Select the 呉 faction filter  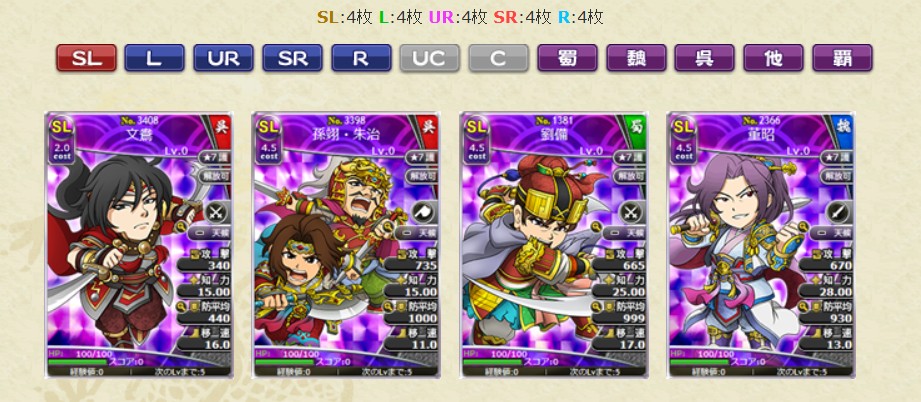coord(705,58)
